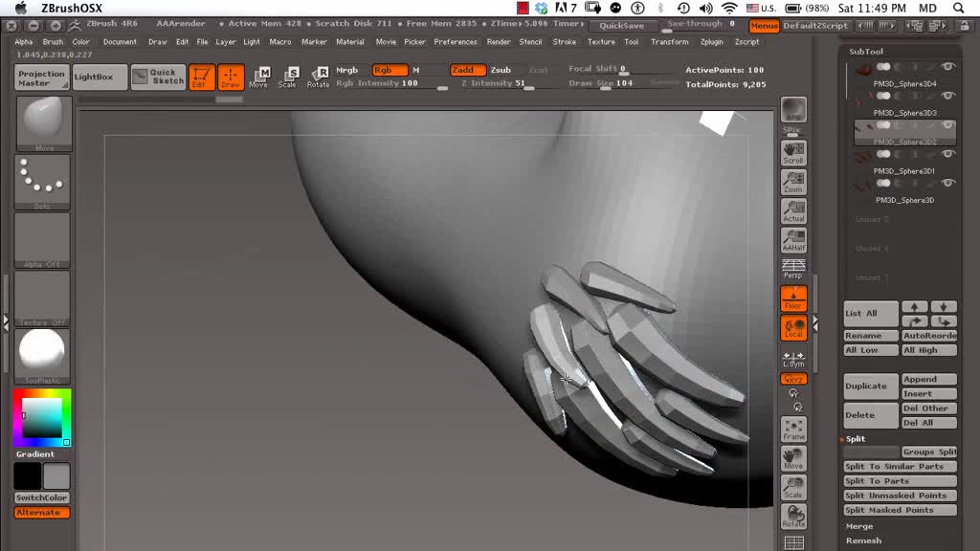Click Duplicate in SubTool panel
980x551 pixels.
tap(871, 386)
